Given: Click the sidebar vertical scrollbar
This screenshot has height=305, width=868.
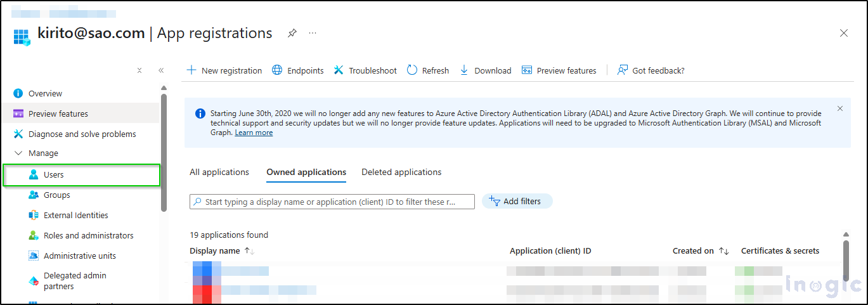Looking at the screenshot, I should [164, 152].
